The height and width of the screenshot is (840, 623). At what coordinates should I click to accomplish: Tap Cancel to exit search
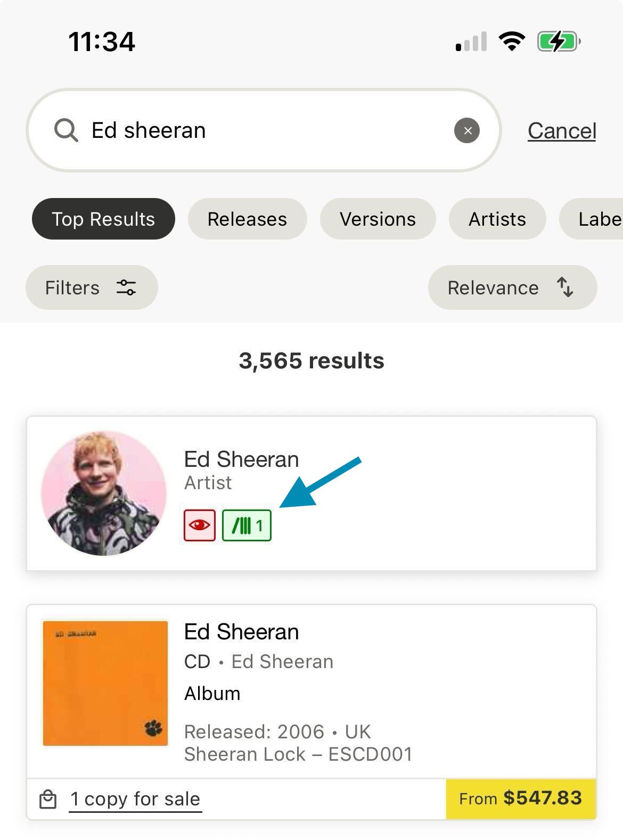[562, 131]
